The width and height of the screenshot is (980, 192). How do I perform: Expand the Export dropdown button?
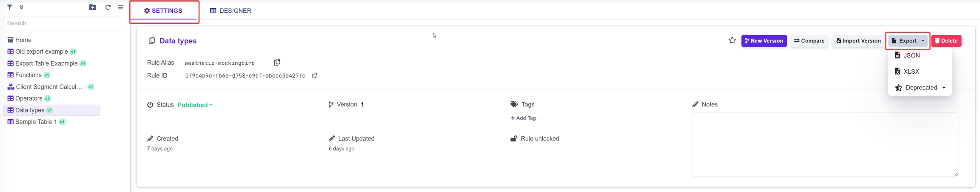point(908,41)
